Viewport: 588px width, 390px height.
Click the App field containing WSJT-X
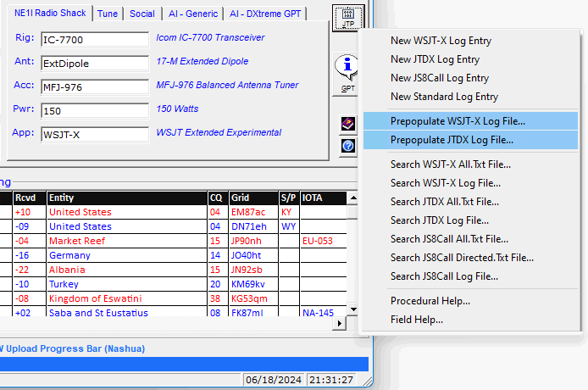pos(94,135)
